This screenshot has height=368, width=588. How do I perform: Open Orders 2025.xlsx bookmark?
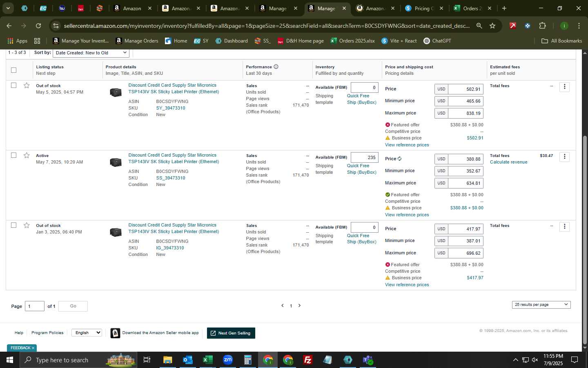(x=352, y=41)
